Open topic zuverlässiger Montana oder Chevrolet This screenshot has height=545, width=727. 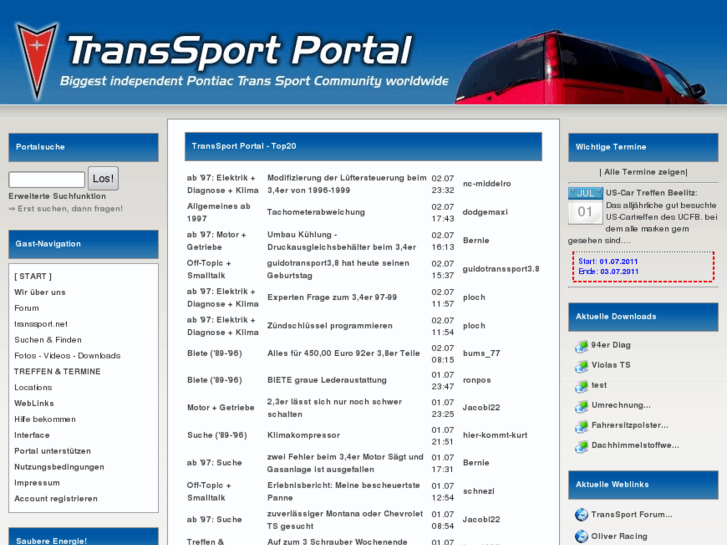[345, 520]
